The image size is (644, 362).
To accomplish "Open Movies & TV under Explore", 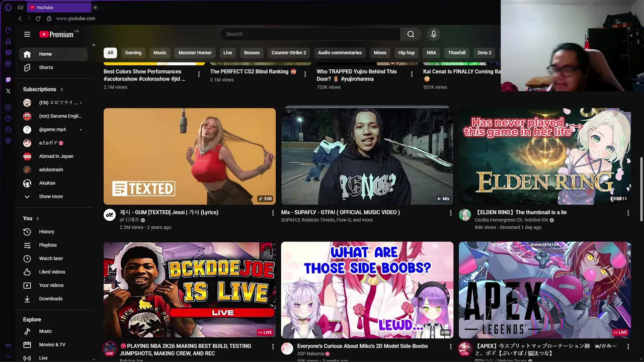I will [x=54, y=344].
